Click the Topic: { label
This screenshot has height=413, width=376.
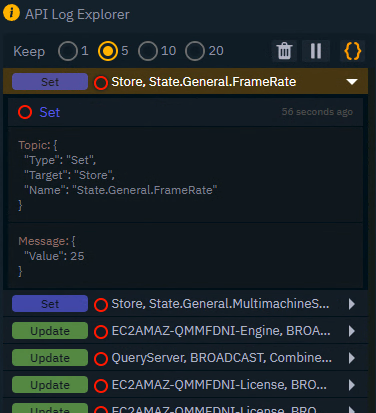[x=38, y=145]
